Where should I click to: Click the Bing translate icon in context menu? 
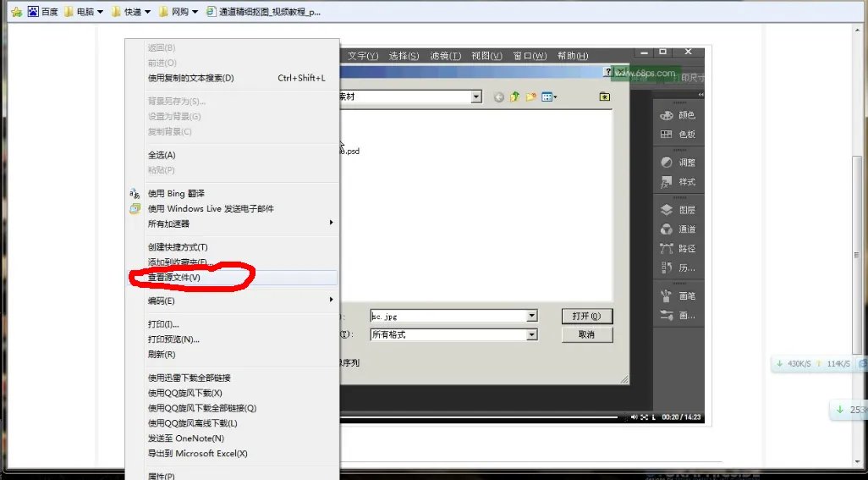tap(135, 193)
